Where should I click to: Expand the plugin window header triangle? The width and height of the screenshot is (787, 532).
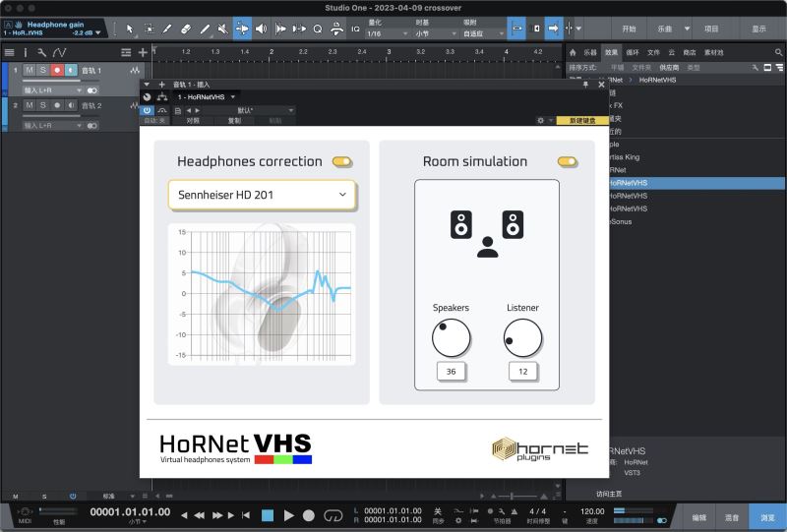(x=147, y=85)
